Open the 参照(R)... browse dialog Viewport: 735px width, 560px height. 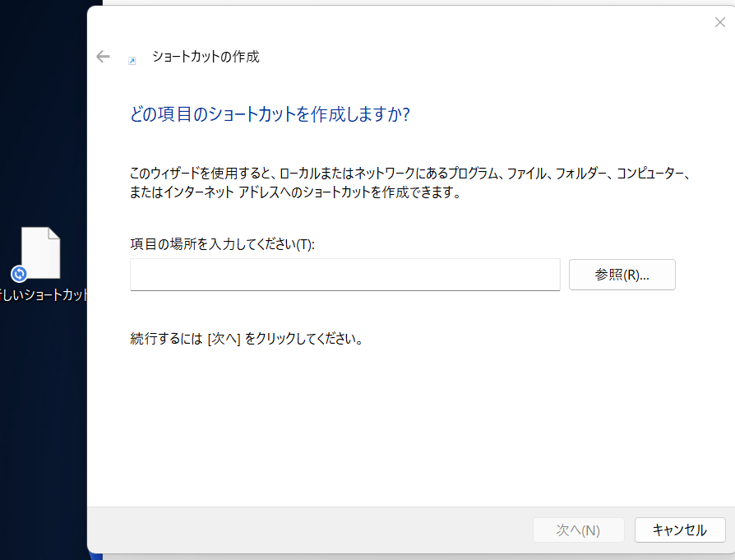622,275
